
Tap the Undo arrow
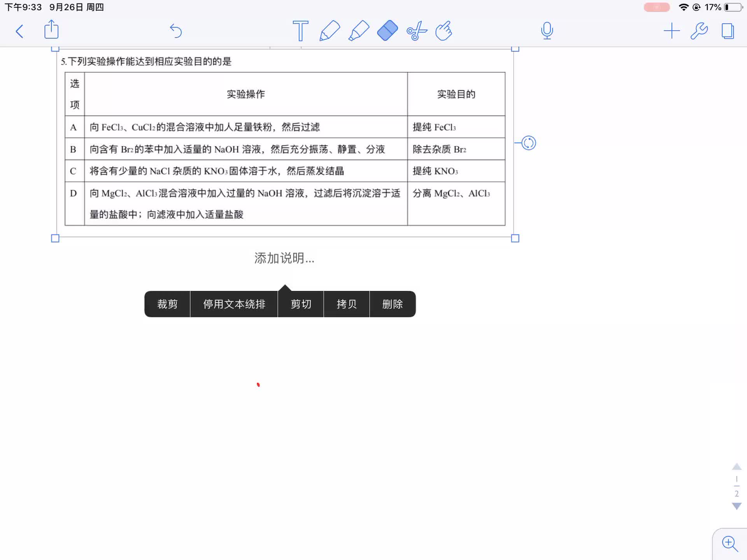[x=176, y=31]
